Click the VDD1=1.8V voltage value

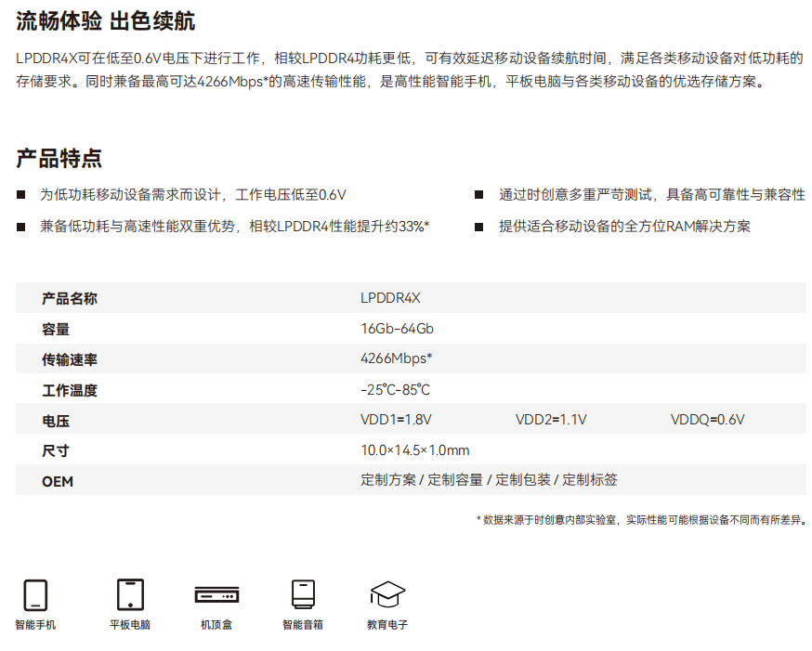396,420
